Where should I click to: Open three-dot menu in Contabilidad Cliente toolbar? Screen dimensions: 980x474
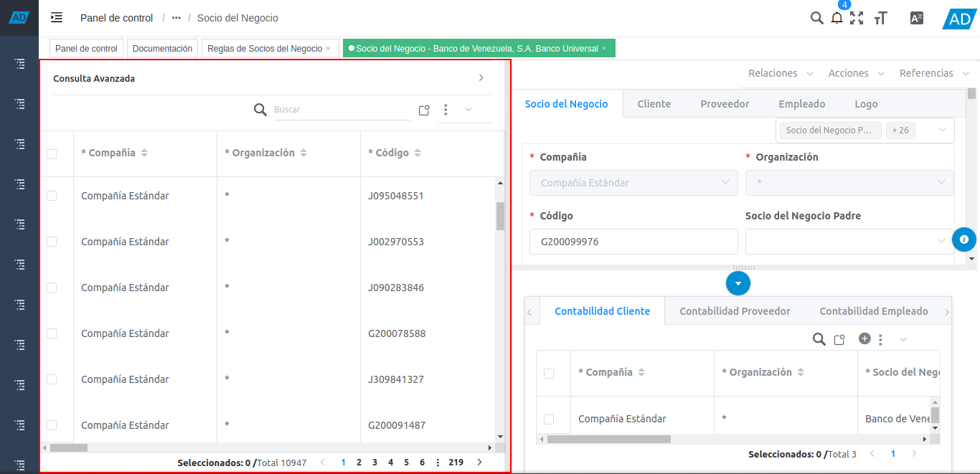coord(880,340)
